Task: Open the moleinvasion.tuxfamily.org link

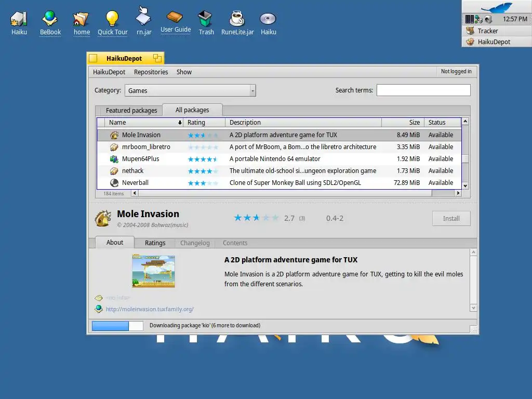Action: pos(150,309)
